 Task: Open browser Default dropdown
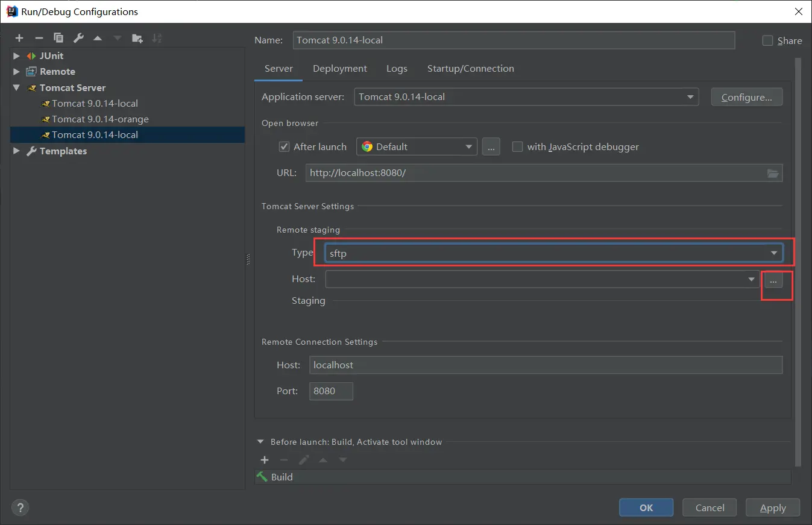tap(417, 146)
